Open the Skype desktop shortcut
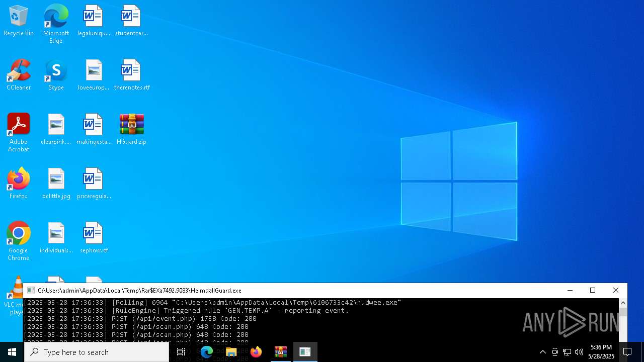 56,75
